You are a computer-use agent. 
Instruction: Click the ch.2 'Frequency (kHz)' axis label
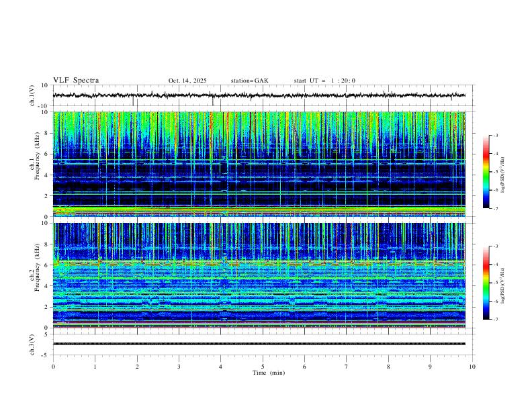[37, 267]
